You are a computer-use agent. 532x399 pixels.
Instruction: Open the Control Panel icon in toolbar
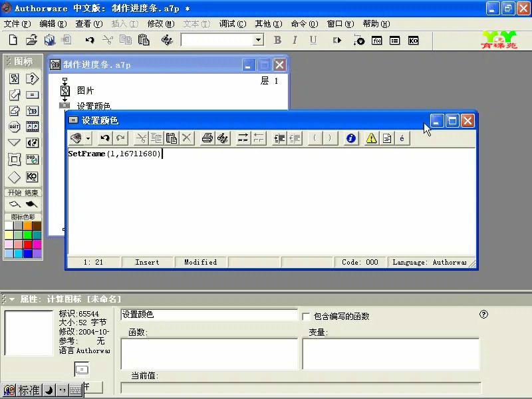358,40
